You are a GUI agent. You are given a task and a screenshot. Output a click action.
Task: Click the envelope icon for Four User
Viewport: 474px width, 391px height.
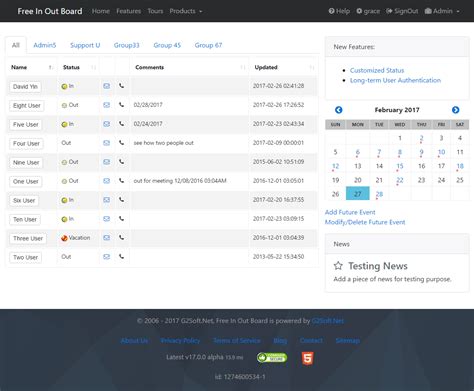106,143
